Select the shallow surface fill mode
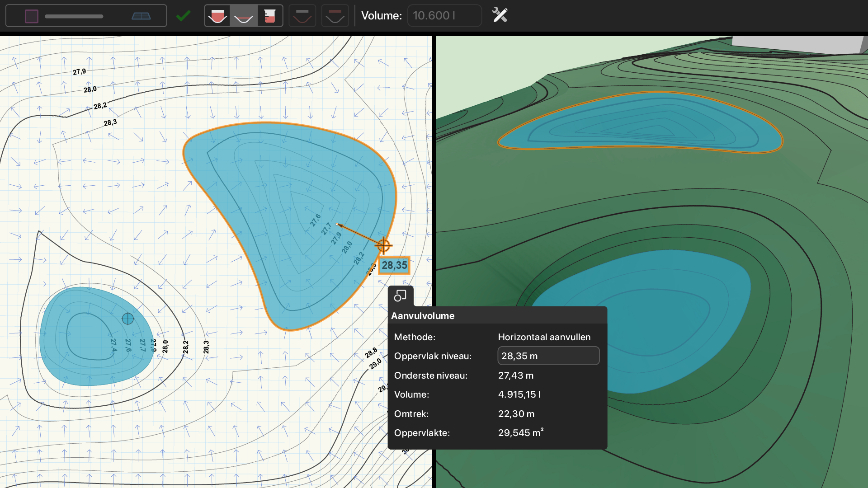This screenshot has width=868, height=488. tap(244, 16)
